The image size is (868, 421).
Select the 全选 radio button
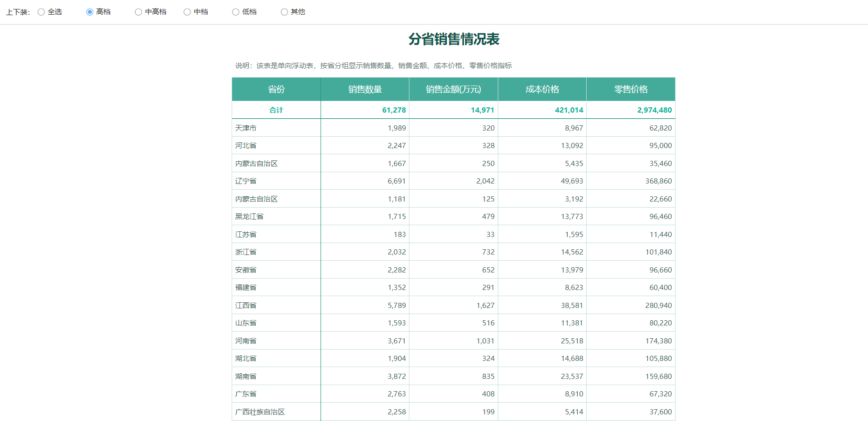[42, 12]
